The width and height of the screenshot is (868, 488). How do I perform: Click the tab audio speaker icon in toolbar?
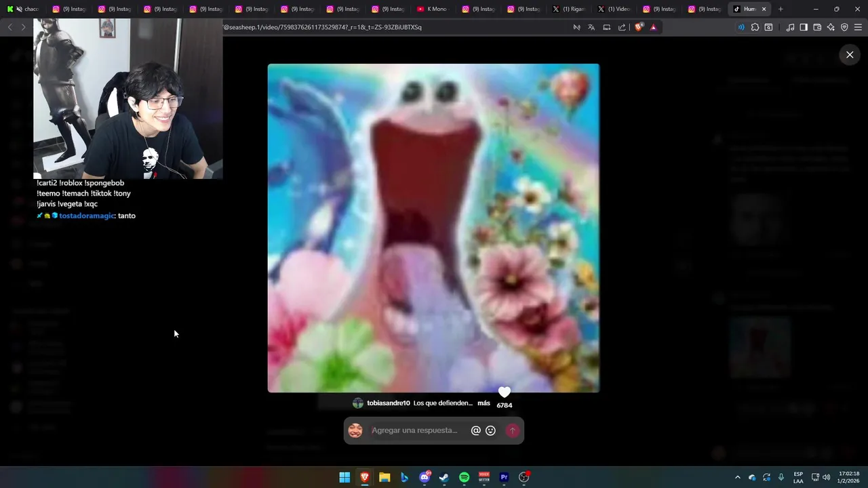(741, 27)
